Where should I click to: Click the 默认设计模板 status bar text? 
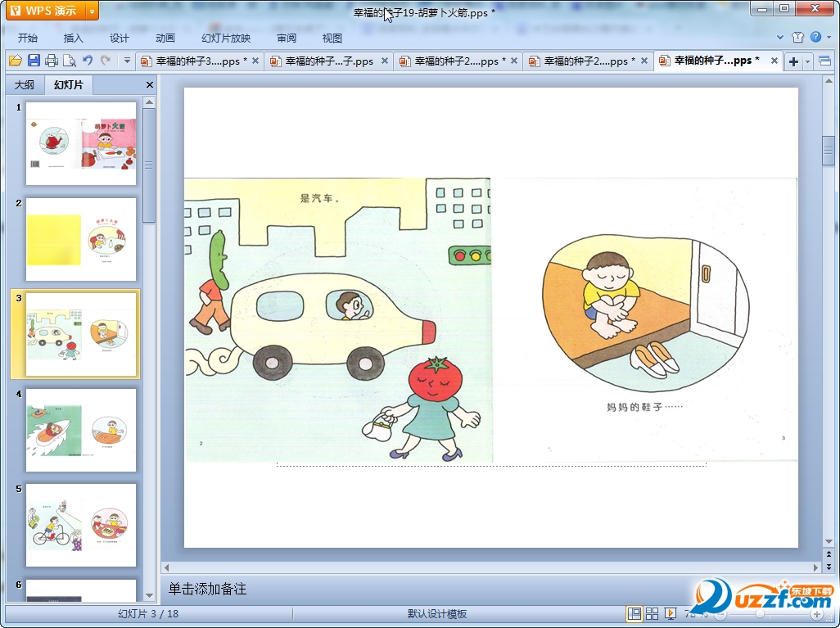[x=436, y=614]
